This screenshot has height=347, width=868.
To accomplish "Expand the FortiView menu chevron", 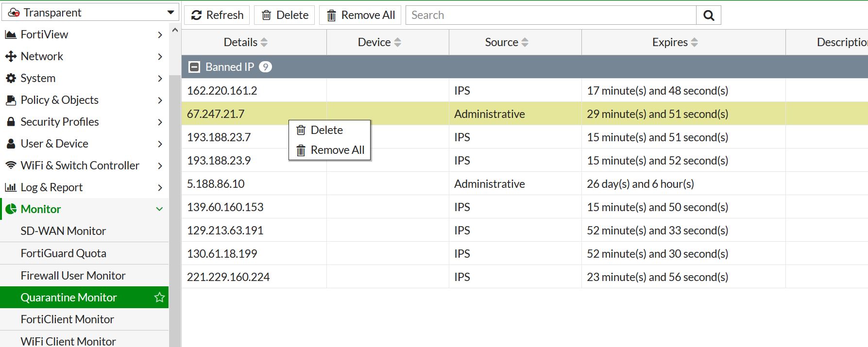I will click(160, 35).
